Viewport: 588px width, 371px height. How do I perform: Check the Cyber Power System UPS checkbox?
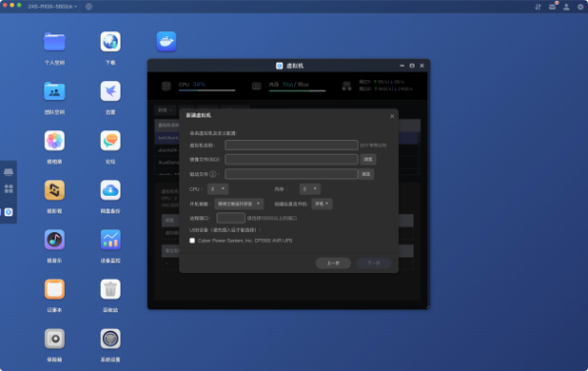point(192,241)
